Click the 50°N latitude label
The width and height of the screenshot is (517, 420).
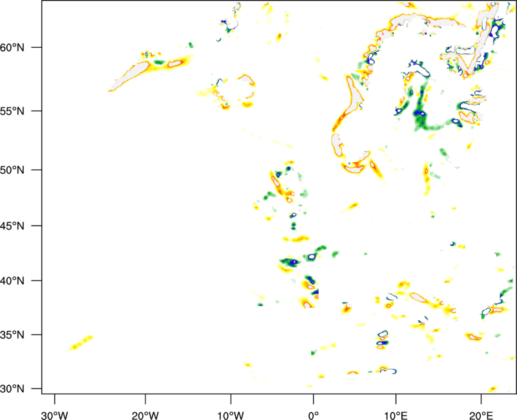pyautogui.click(x=12, y=170)
